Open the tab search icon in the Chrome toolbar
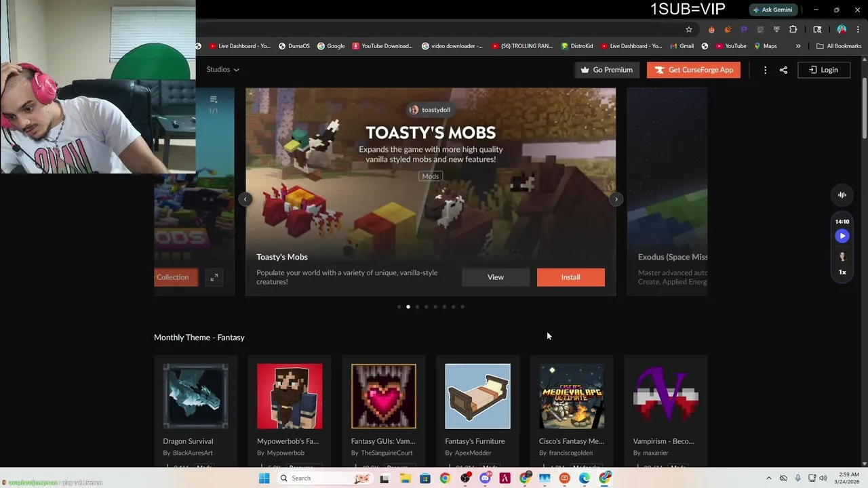 click(x=817, y=29)
